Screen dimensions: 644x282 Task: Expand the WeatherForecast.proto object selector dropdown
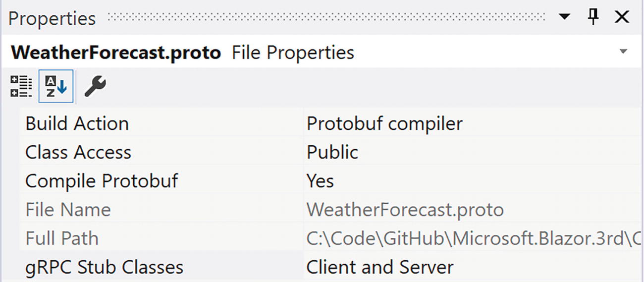point(624,52)
